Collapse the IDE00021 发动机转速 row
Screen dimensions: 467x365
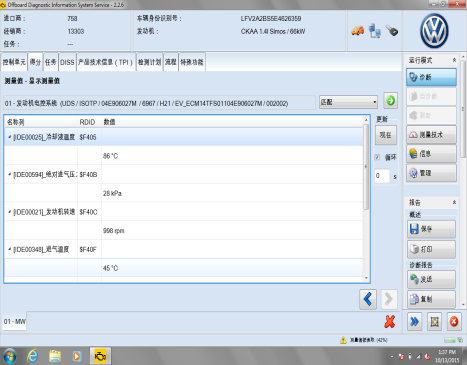(10, 212)
